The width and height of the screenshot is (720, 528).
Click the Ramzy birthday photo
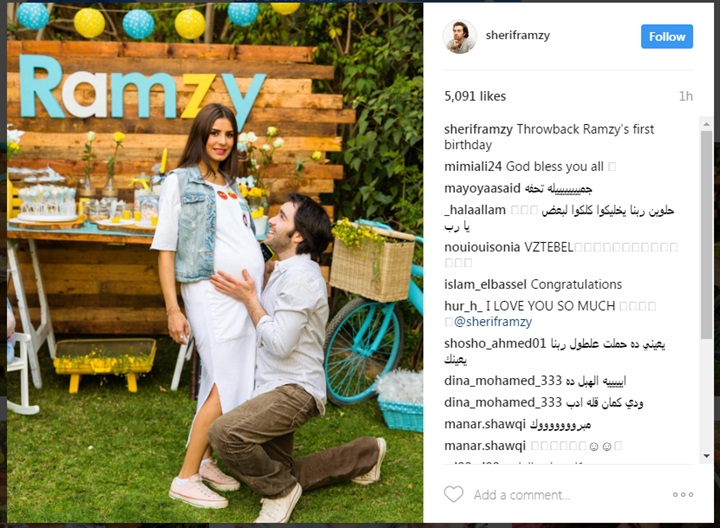point(215,263)
